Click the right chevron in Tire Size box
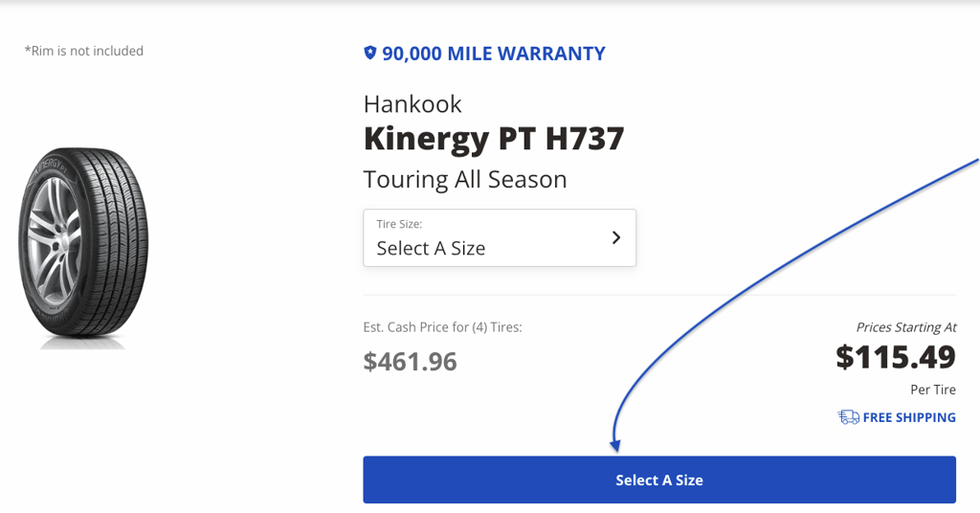The image size is (980, 513). point(616,237)
